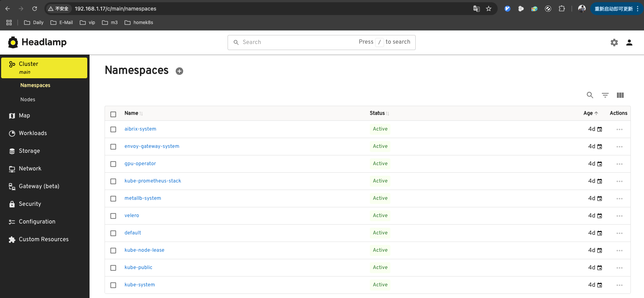Screen dimensions: 644x298
Task: Click the calendar icon in aibrix-system row
Action: (x=600, y=129)
